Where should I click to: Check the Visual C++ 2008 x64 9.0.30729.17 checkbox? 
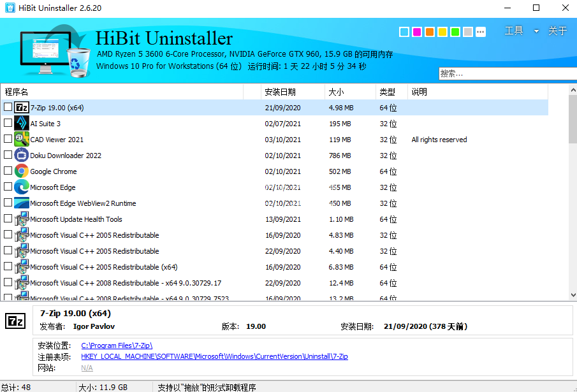8,282
